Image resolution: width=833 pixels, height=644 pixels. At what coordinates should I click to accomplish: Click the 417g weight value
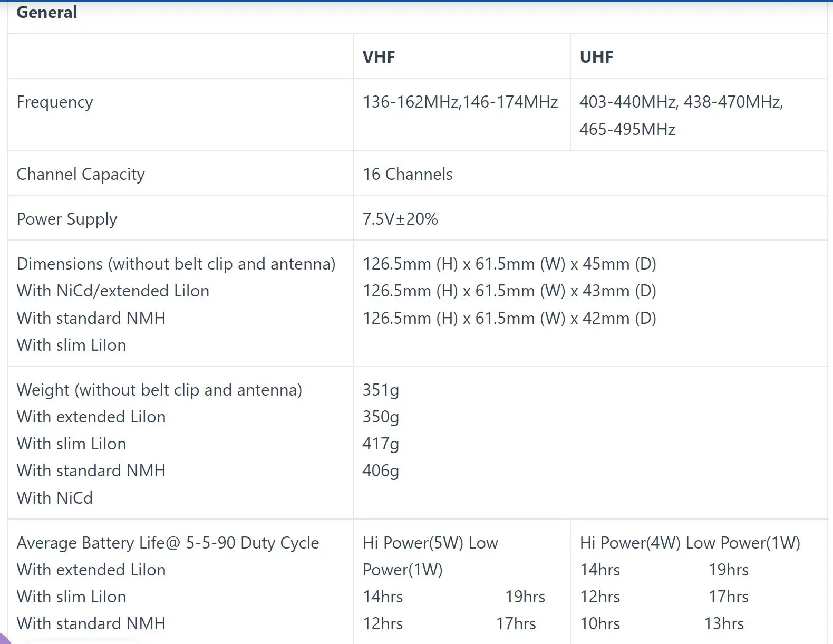[381, 444]
